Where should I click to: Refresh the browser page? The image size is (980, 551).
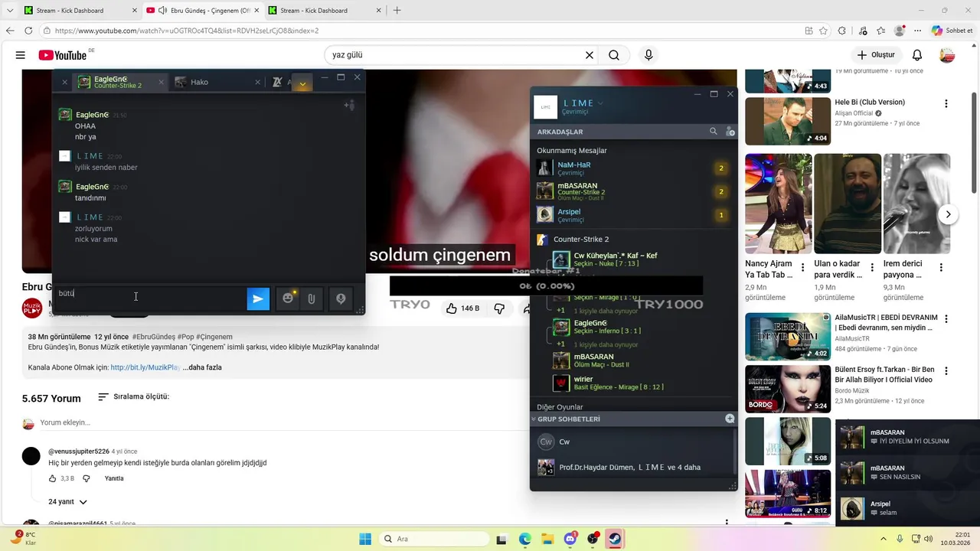tap(28, 31)
